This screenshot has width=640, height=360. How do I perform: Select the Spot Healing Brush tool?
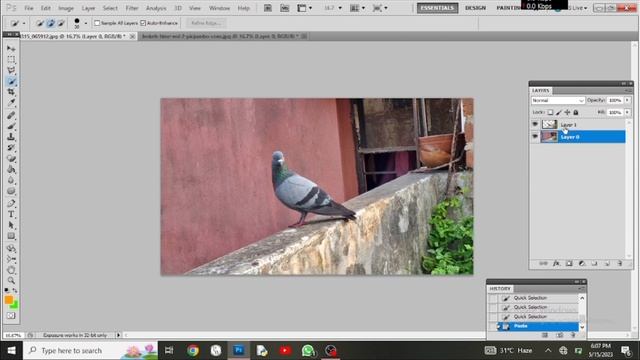click(x=11, y=116)
